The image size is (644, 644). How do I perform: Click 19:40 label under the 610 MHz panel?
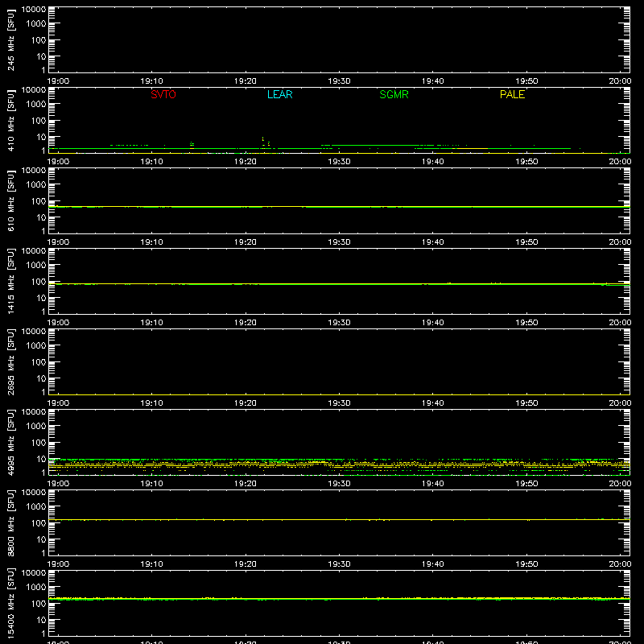point(432,242)
